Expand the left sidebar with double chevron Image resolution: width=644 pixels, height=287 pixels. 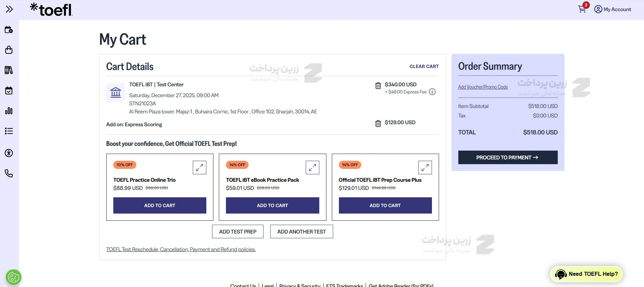pos(9,9)
